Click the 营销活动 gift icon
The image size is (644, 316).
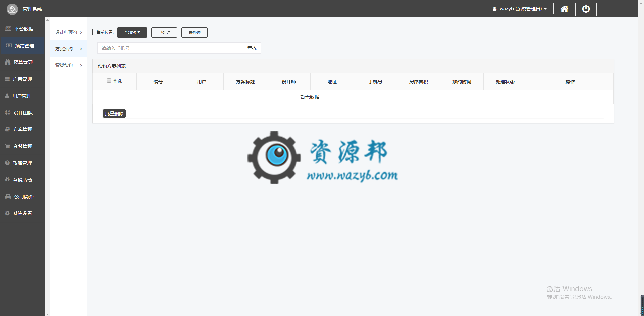click(x=7, y=179)
